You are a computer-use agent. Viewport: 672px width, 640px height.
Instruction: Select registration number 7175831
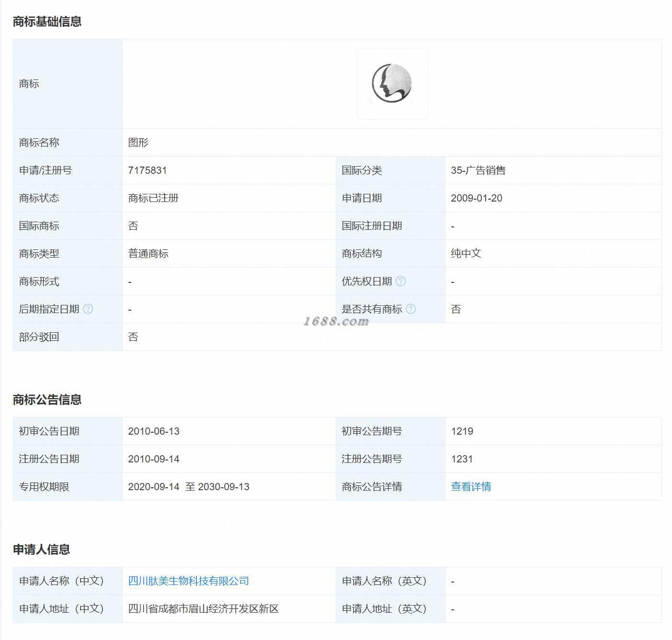pyautogui.click(x=148, y=170)
